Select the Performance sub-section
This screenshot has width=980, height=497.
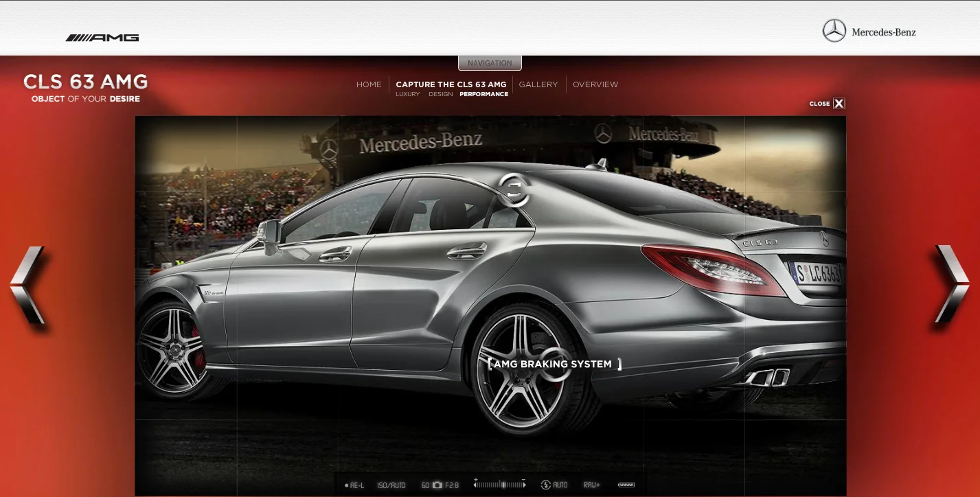click(484, 95)
